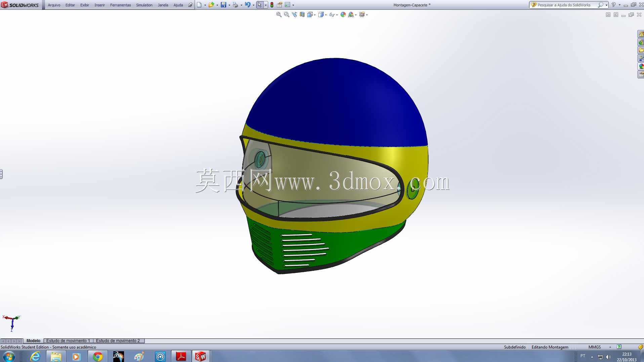Click the Display Style cube icon
Screen dimensions: 644x362
321,14
